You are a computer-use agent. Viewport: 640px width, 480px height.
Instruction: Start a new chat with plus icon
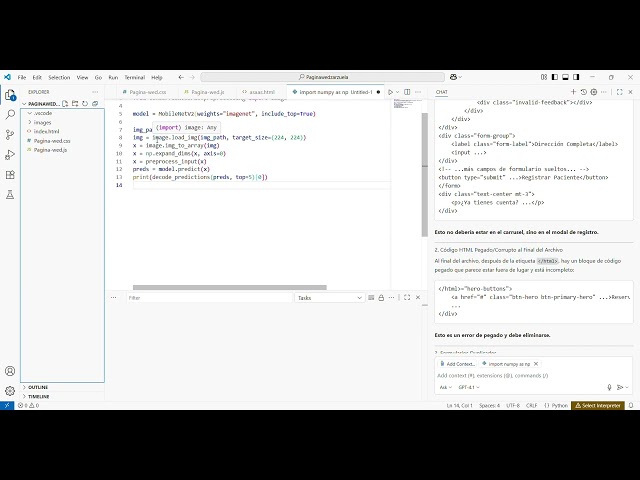(x=573, y=92)
